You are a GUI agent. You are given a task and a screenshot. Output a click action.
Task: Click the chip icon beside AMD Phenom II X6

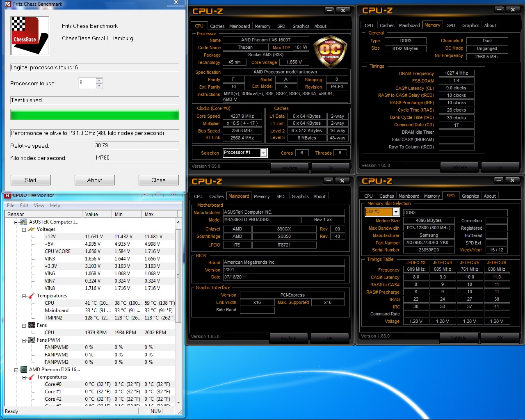tap(24, 370)
